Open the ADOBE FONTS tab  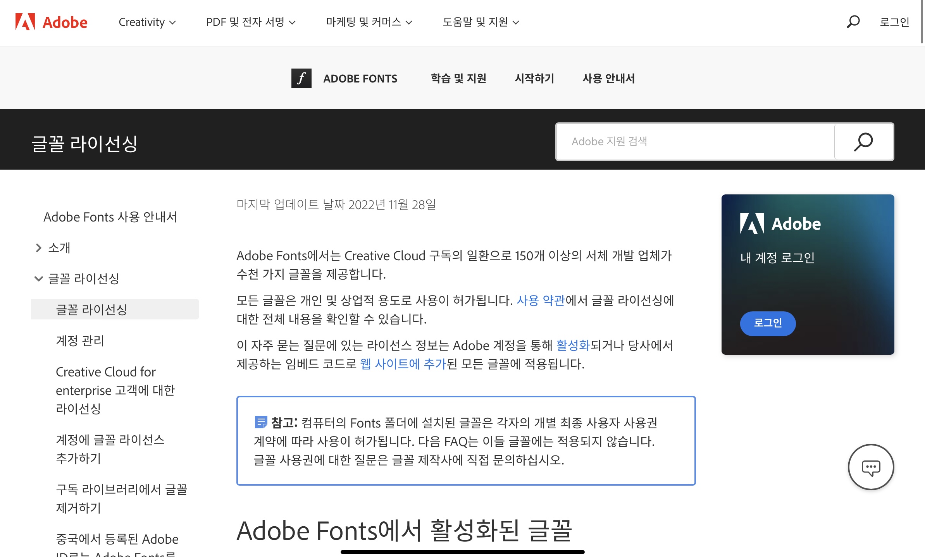coord(360,79)
